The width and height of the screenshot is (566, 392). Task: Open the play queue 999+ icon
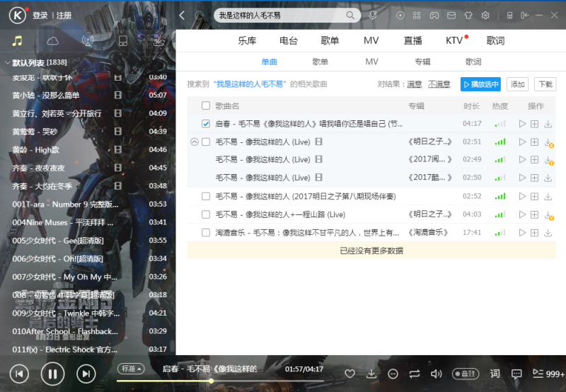click(548, 374)
